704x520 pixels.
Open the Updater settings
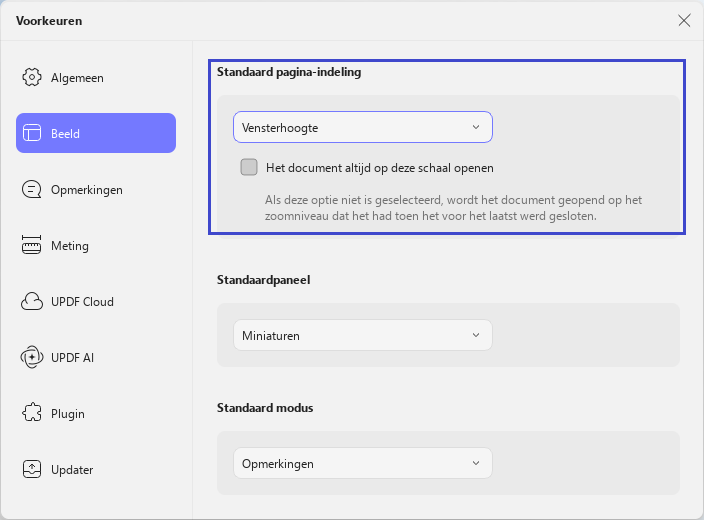pos(96,469)
